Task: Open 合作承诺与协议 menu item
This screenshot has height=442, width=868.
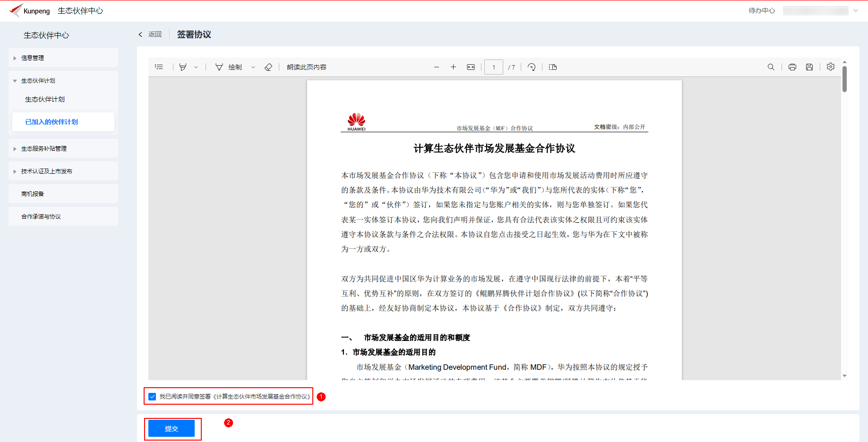Action: point(63,216)
